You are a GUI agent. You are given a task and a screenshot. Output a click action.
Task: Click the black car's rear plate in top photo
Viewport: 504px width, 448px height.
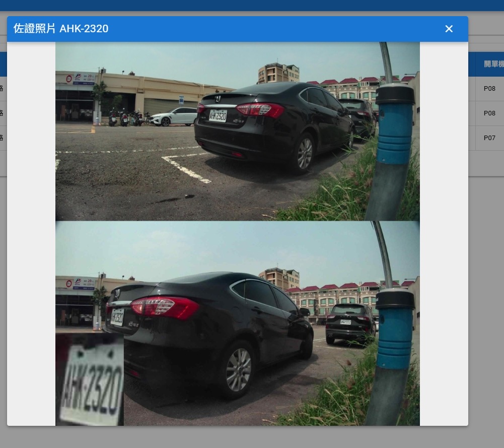[218, 116]
